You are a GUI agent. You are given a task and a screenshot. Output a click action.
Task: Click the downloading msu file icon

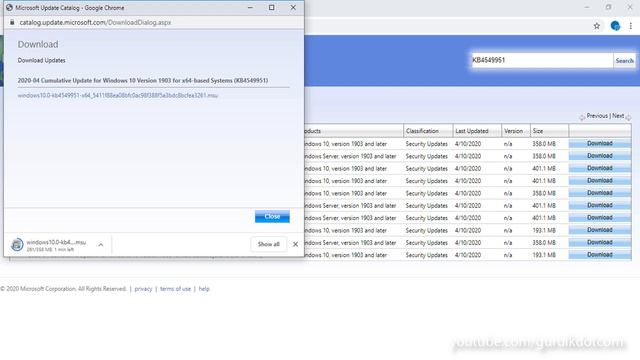tap(17, 244)
